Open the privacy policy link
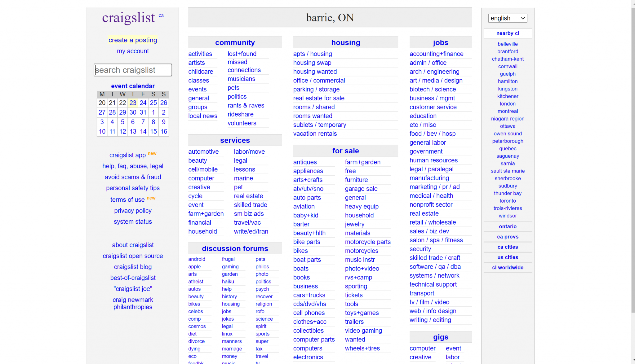Viewport: 635px width, 364px height. (133, 211)
